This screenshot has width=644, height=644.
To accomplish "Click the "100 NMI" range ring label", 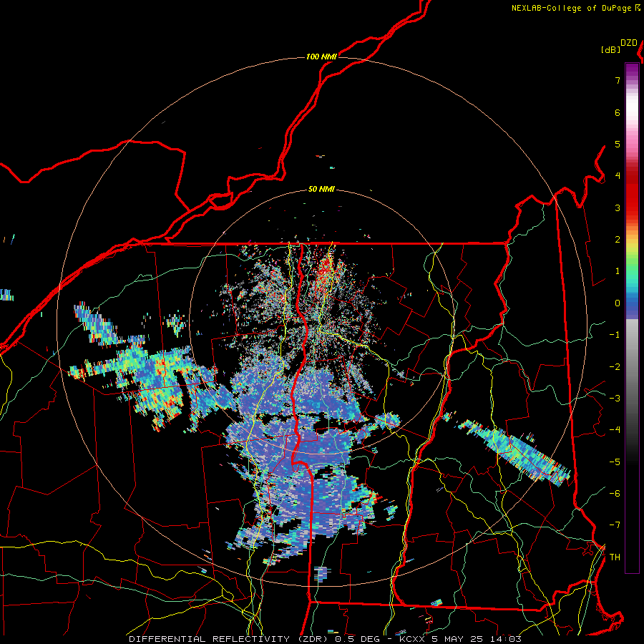I will [321, 57].
